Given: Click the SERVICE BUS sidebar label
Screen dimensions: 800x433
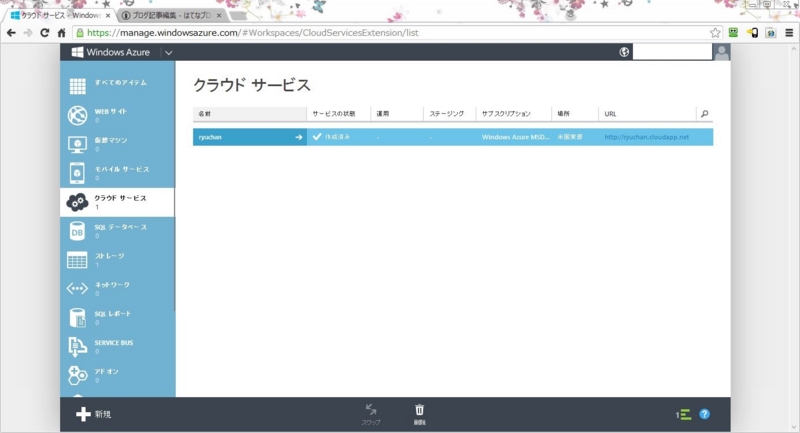Looking at the screenshot, I should pyautogui.click(x=114, y=343).
